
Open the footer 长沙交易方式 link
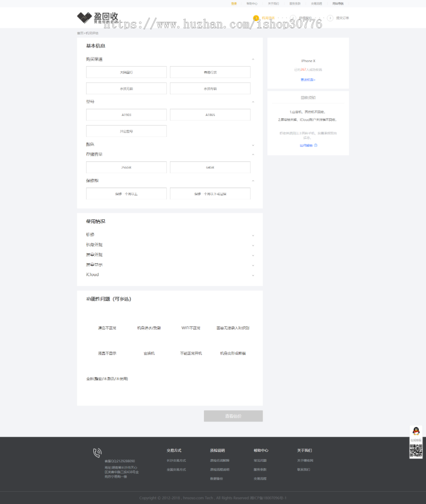click(x=176, y=460)
